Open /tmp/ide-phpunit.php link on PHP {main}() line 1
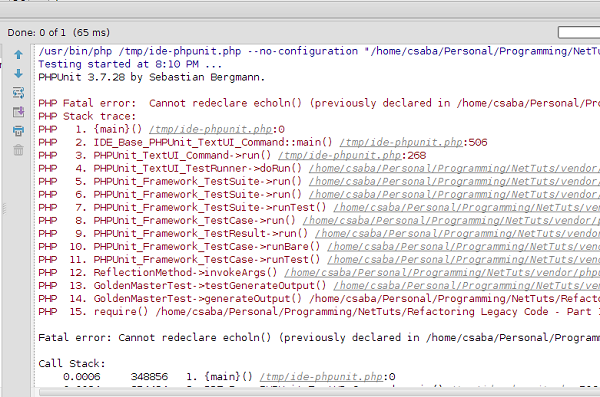 [x=210, y=129]
